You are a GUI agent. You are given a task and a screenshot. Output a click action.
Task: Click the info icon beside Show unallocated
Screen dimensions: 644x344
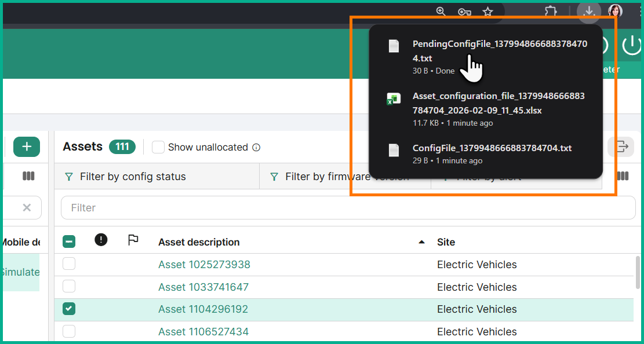click(x=256, y=147)
